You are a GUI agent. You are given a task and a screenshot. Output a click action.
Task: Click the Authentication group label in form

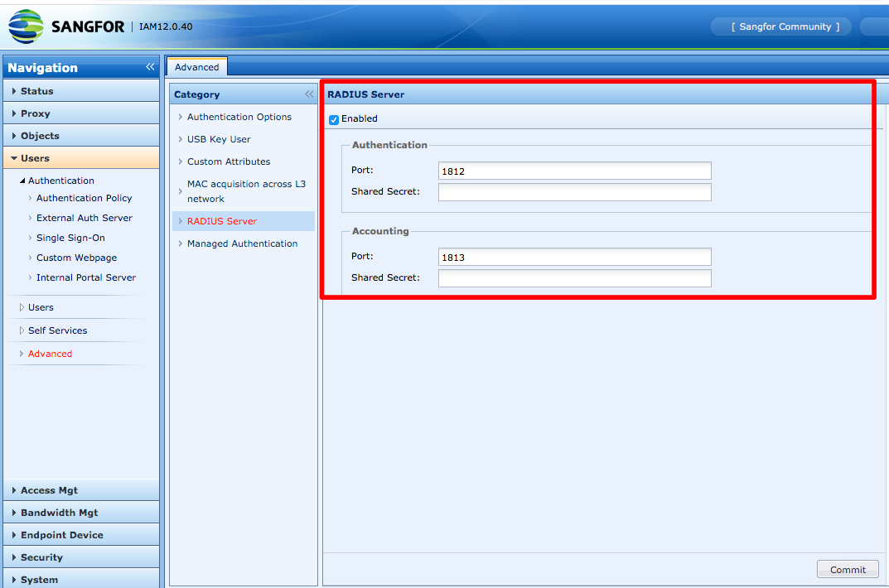coord(389,145)
